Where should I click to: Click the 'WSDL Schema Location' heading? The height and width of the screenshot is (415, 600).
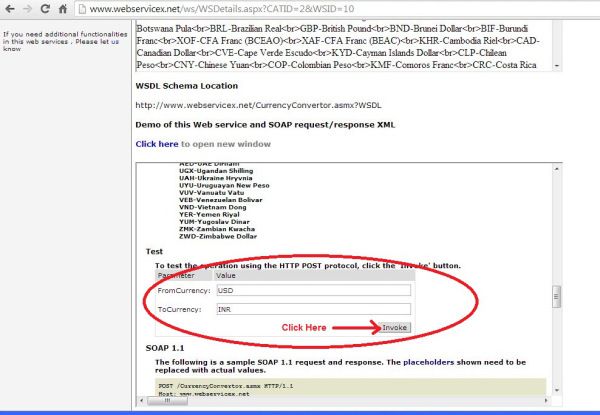pyautogui.click(x=187, y=86)
